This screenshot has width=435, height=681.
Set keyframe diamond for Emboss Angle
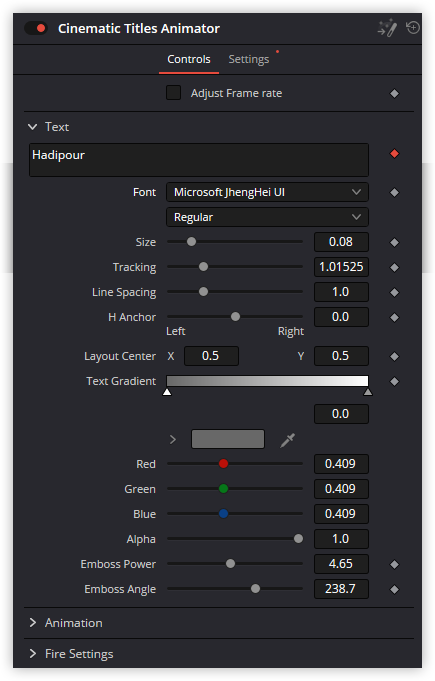coord(394,589)
